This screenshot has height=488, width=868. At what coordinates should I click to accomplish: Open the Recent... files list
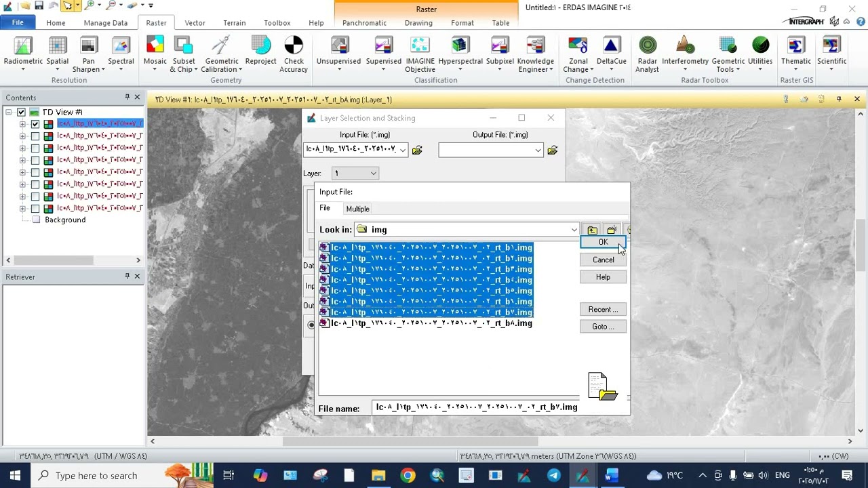603,309
